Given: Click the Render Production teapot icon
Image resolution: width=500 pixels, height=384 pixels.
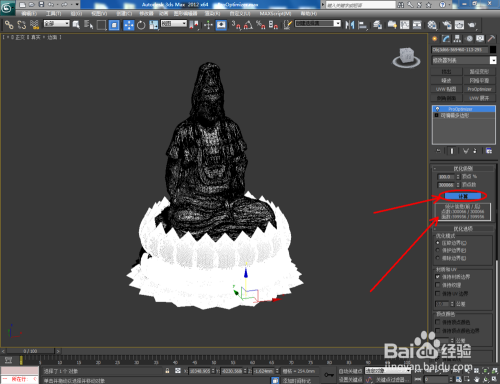Looking at the screenshot, I should pyautogui.click(x=472, y=25).
